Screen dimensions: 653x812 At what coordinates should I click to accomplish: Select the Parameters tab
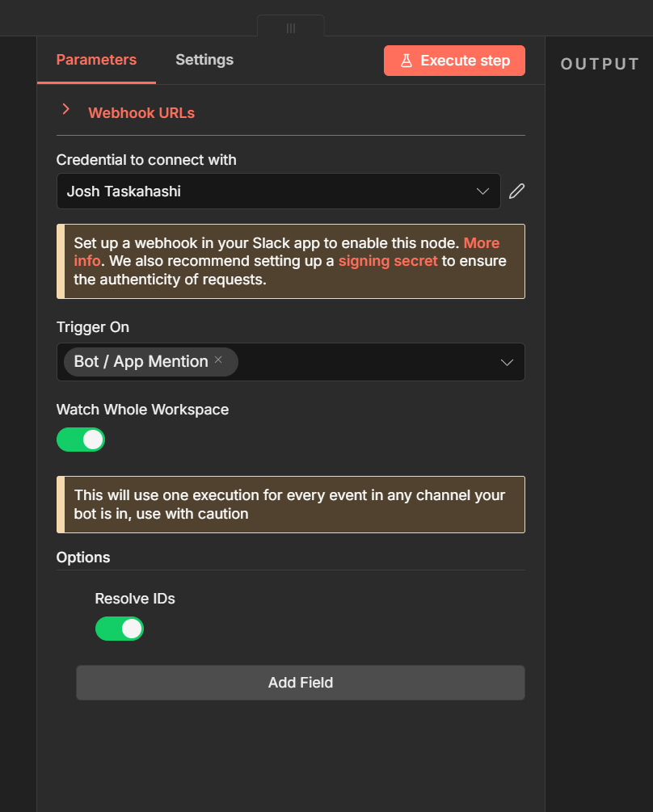96,60
